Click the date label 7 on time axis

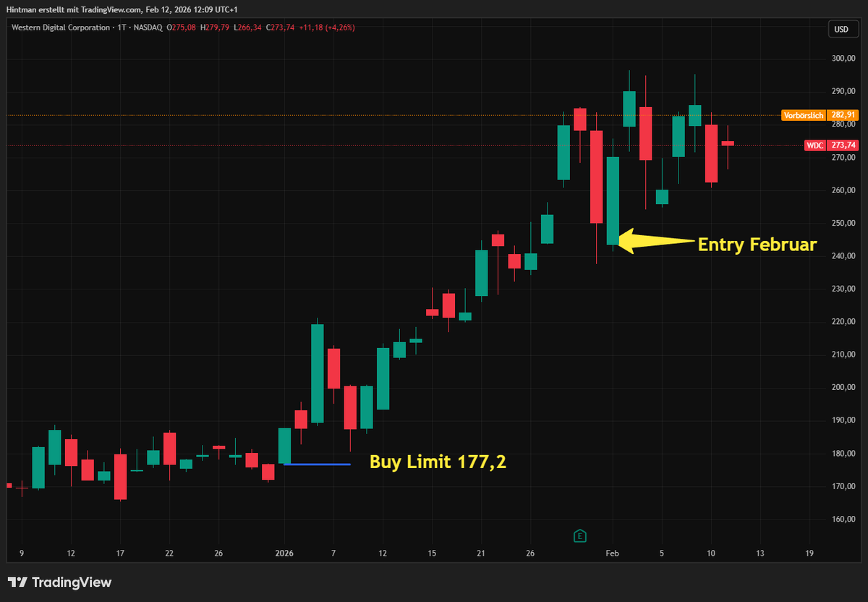pos(333,554)
